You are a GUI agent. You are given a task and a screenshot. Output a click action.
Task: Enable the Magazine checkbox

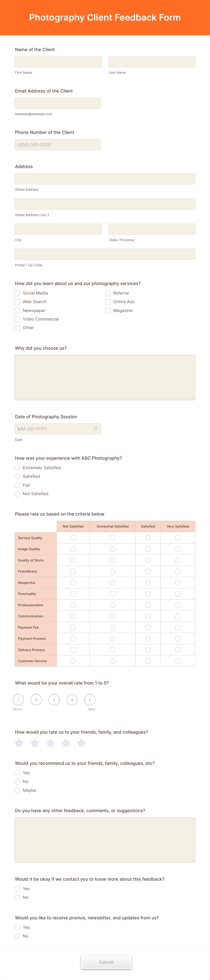click(108, 310)
